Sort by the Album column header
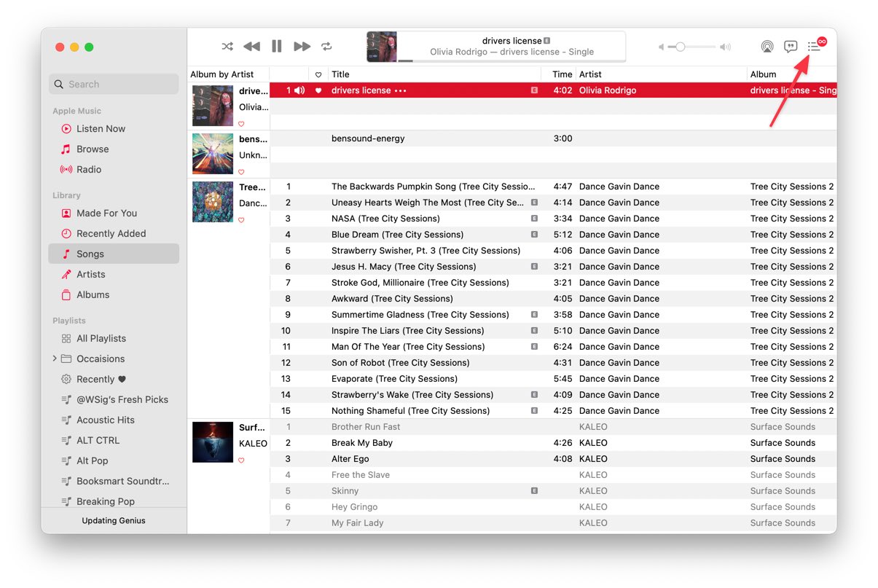This screenshot has width=878, height=588. 792,74
